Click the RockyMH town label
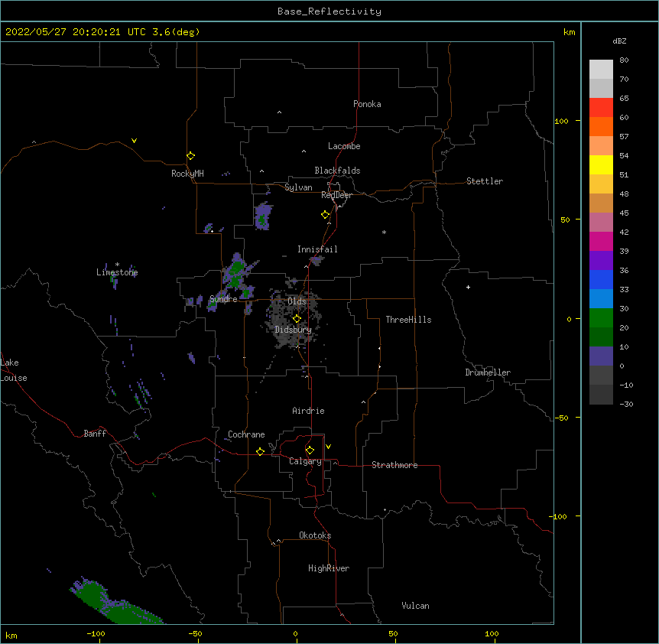Screen dimensions: 659x644 [x=187, y=174]
